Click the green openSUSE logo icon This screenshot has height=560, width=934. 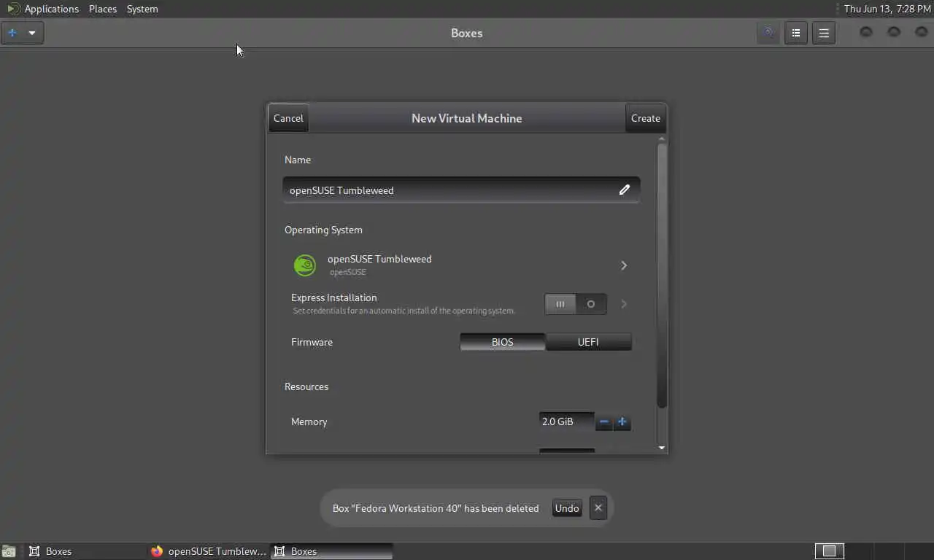point(305,265)
